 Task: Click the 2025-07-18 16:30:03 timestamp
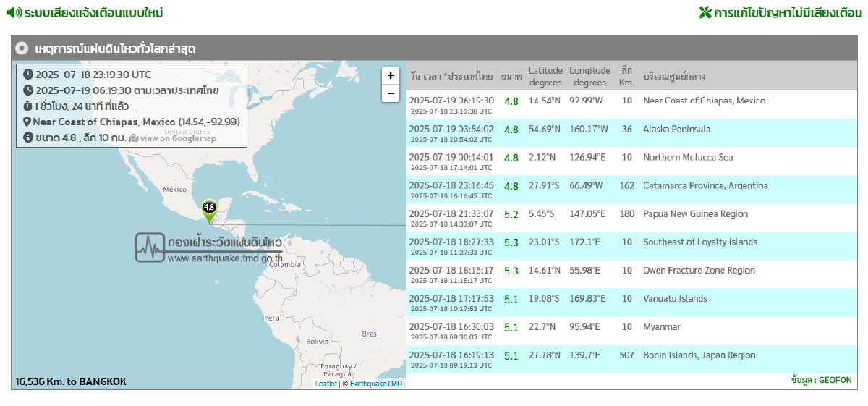pos(451,326)
